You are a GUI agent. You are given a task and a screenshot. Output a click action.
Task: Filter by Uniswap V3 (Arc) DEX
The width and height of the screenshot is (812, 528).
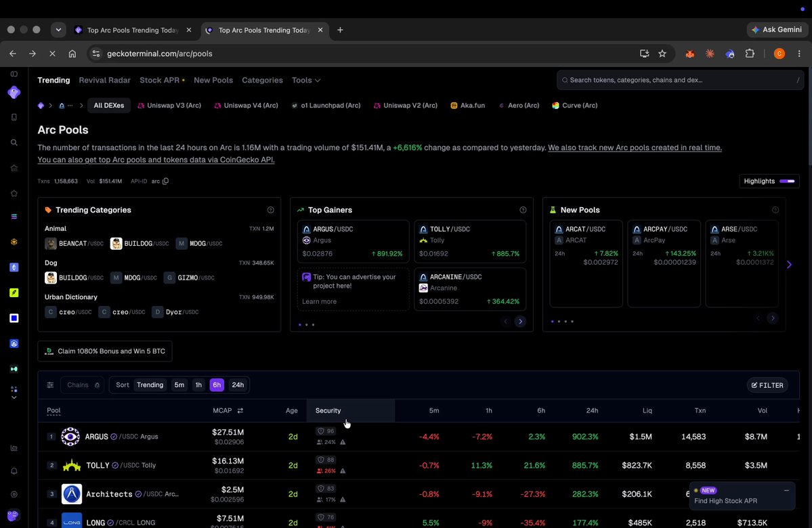(169, 106)
